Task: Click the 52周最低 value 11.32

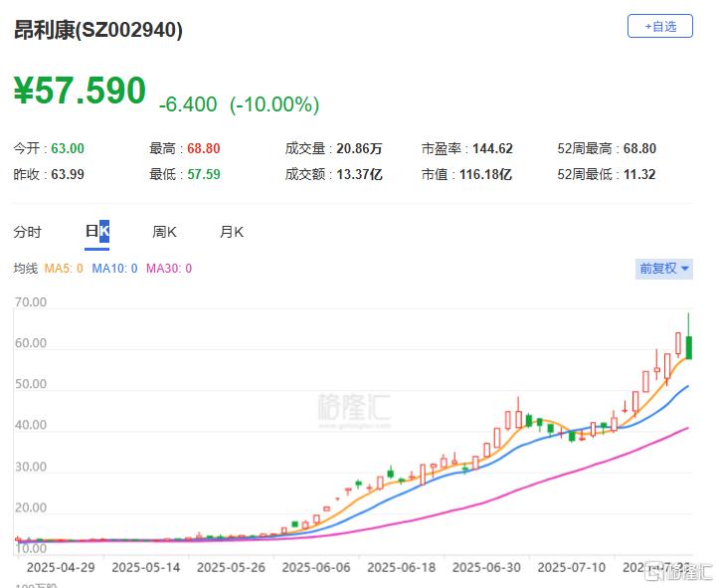Action: [639, 174]
